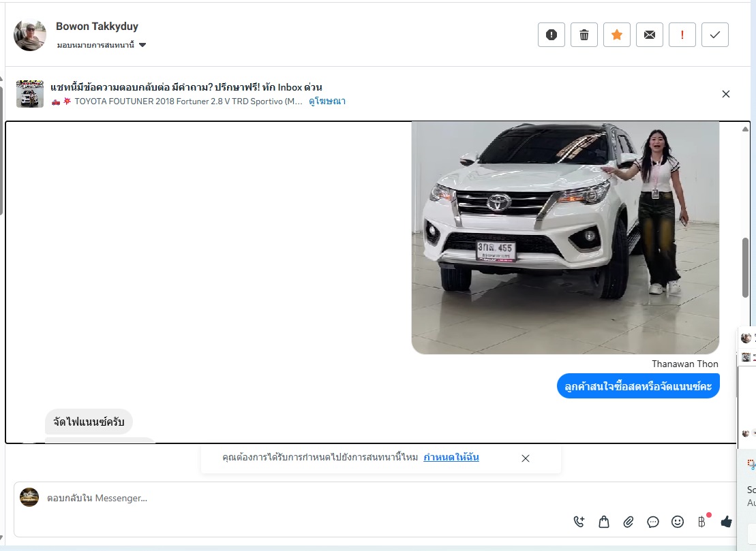This screenshot has height=551, width=756.
Task: Open the emoji picker
Action: coord(678,522)
